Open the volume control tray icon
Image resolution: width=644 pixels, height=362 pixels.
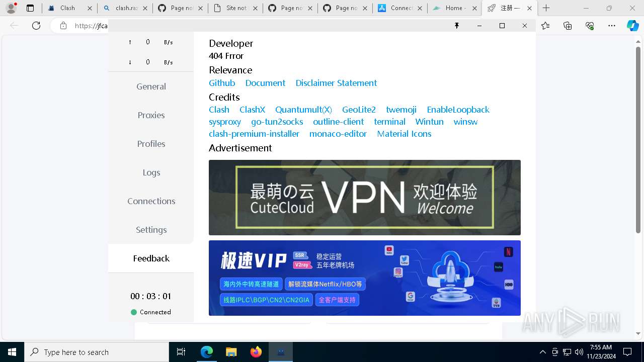579,352
